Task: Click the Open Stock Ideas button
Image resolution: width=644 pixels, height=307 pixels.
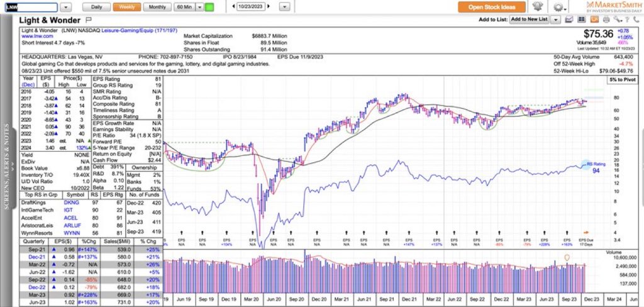Action: (x=492, y=7)
